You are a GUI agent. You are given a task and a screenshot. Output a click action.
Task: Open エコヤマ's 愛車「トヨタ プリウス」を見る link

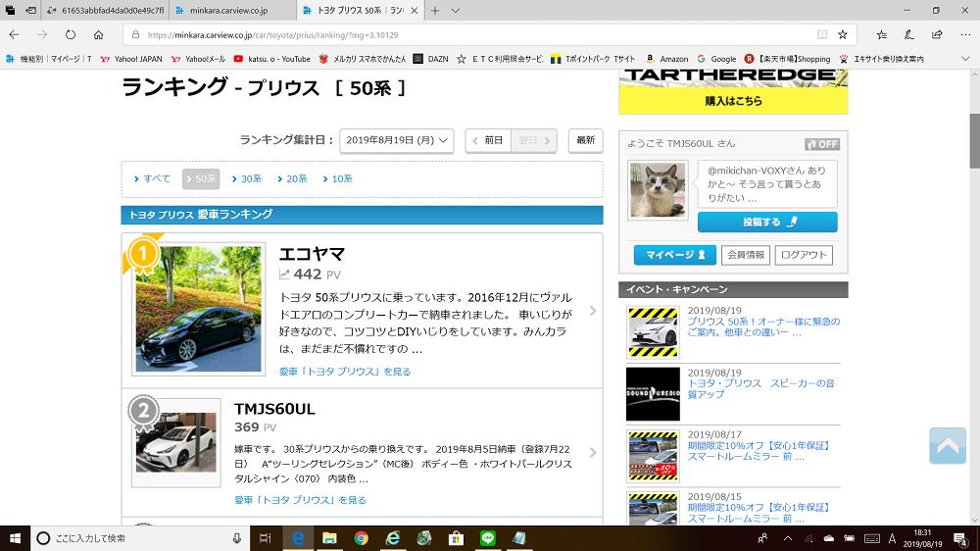coord(345,372)
